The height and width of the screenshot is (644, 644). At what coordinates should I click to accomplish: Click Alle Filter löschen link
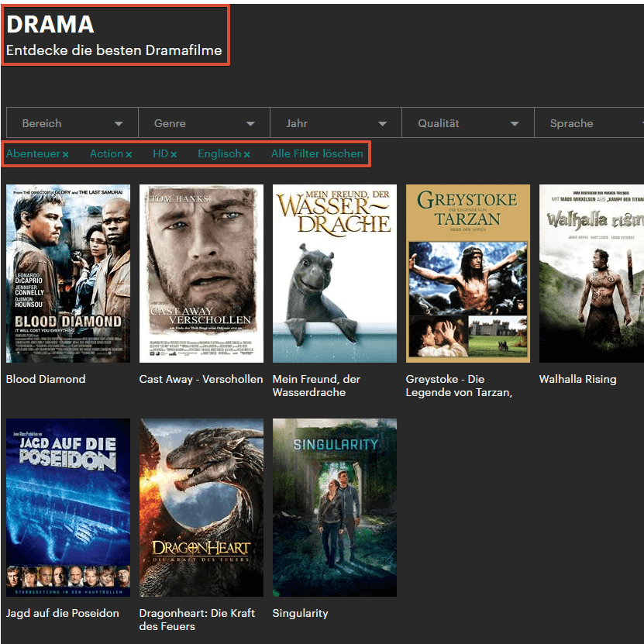click(x=317, y=153)
